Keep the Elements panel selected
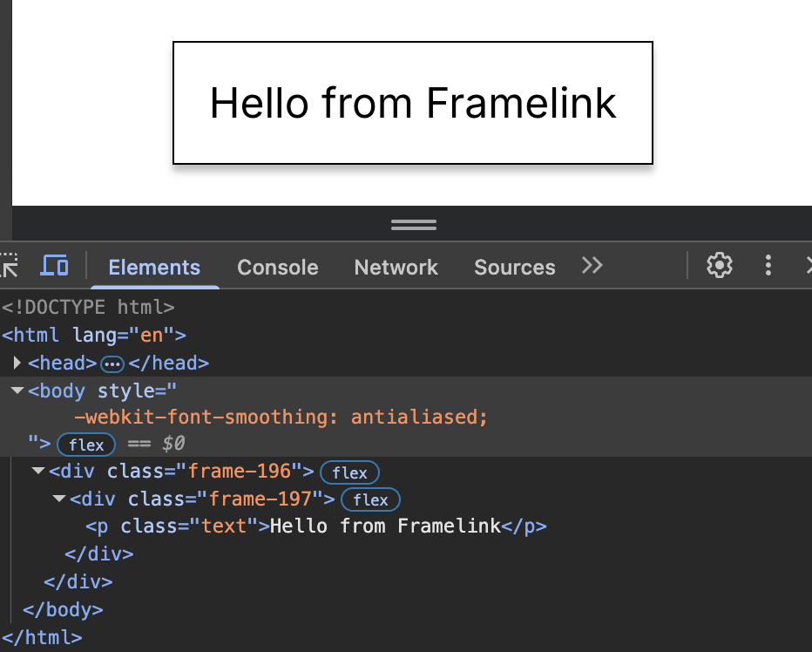Screen dimensions: 812x652 point(153,267)
